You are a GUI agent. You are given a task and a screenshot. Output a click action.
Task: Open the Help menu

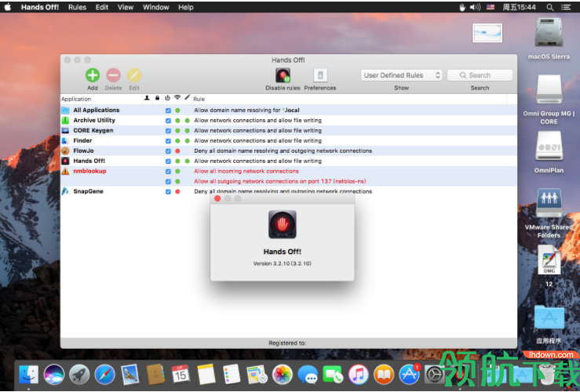pos(186,7)
